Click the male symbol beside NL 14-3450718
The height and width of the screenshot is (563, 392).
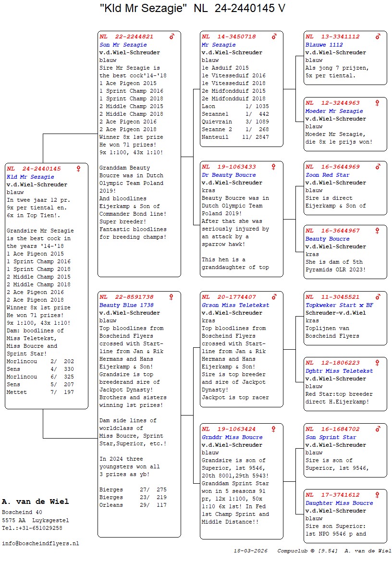pyautogui.click(x=274, y=37)
